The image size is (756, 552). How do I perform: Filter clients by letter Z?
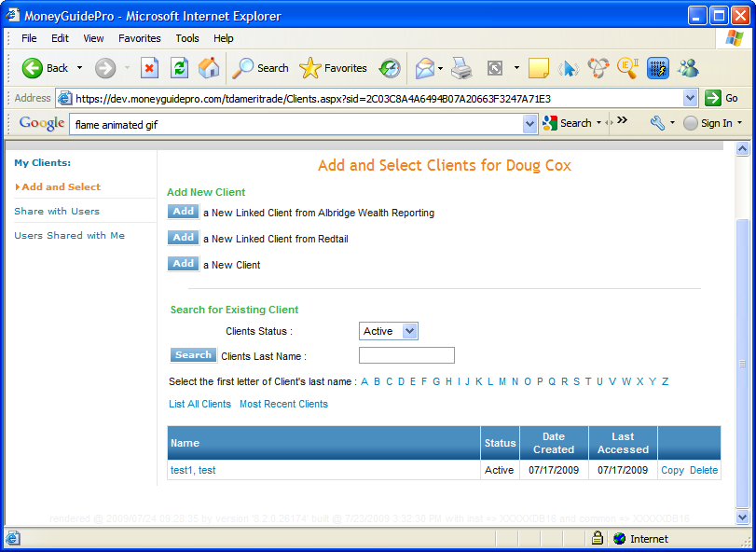point(665,381)
